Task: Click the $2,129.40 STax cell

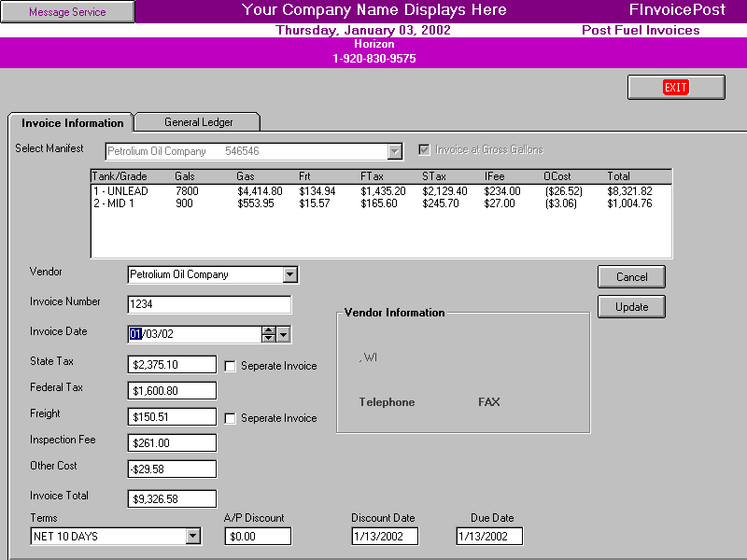Action: 444,191
